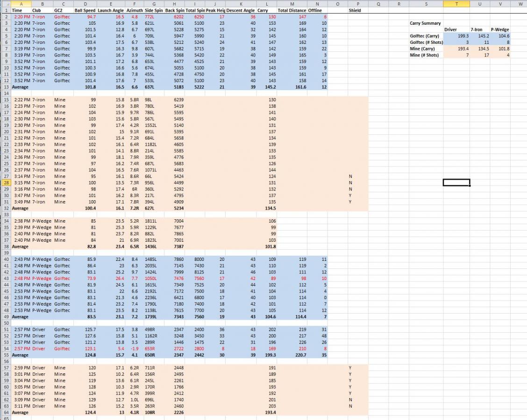Click the 'Time' header cell
Screen dimensions: 527x420
tap(21, 10)
